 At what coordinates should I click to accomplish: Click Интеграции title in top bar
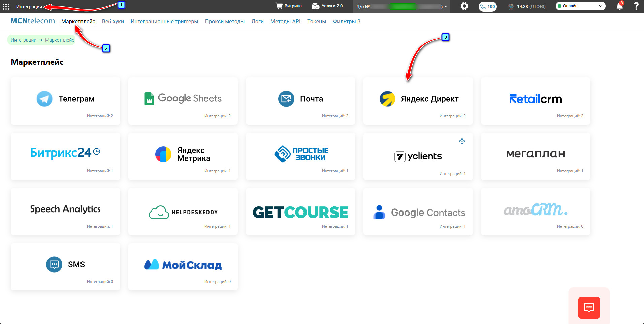(x=29, y=7)
